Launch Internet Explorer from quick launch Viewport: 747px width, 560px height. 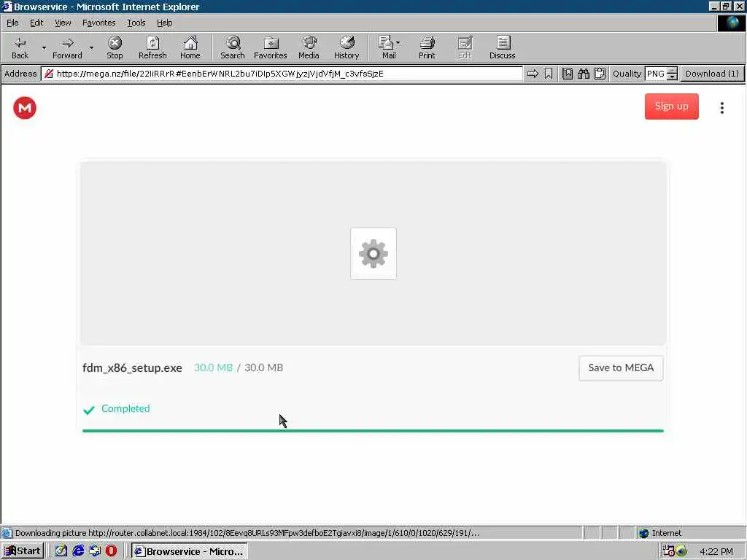click(x=77, y=551)
